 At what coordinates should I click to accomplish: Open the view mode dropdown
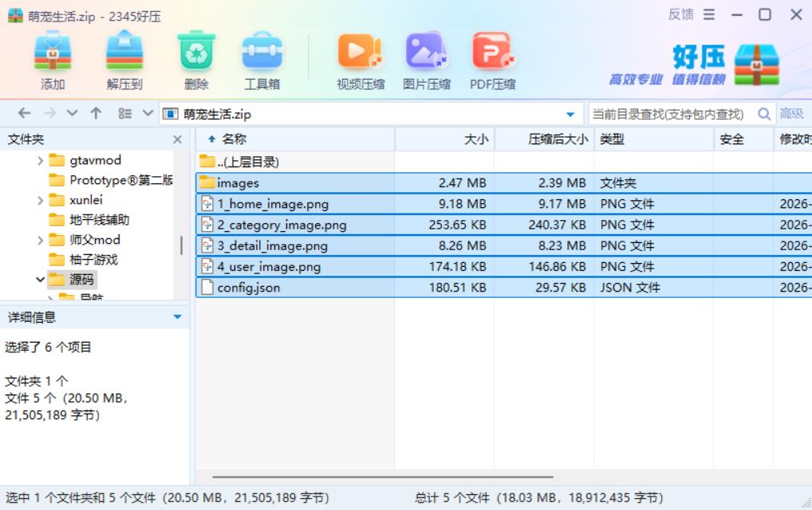point(147,113)
